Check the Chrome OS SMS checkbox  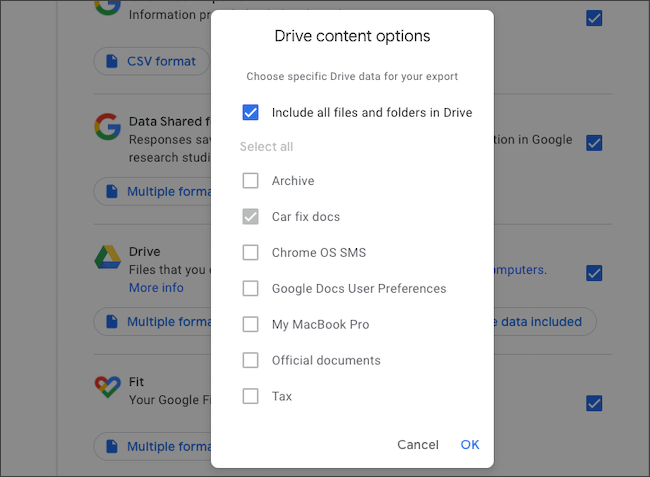click(251, 253)
